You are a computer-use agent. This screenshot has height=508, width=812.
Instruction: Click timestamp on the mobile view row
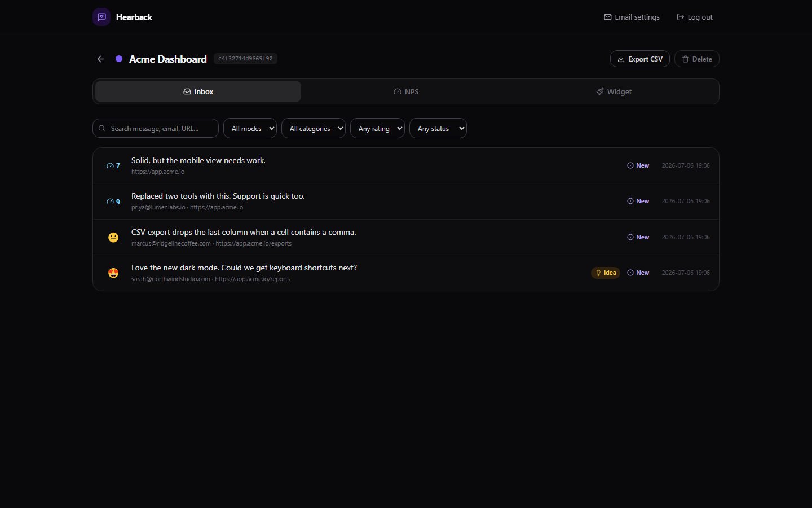click(686, 165)
